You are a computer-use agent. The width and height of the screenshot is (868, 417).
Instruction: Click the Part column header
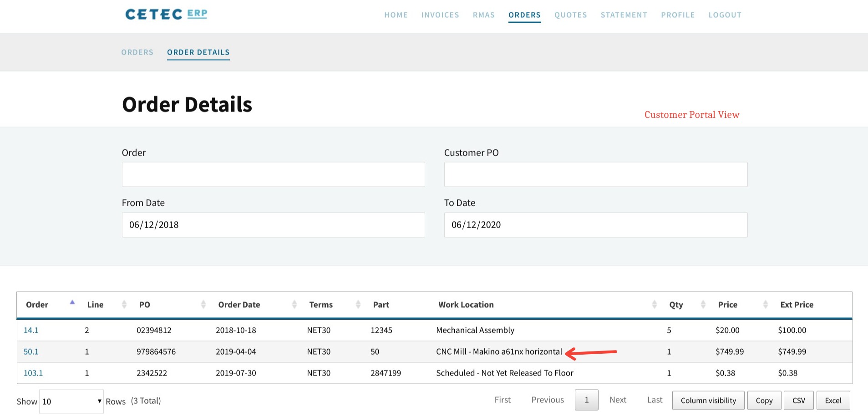point(381,305)
